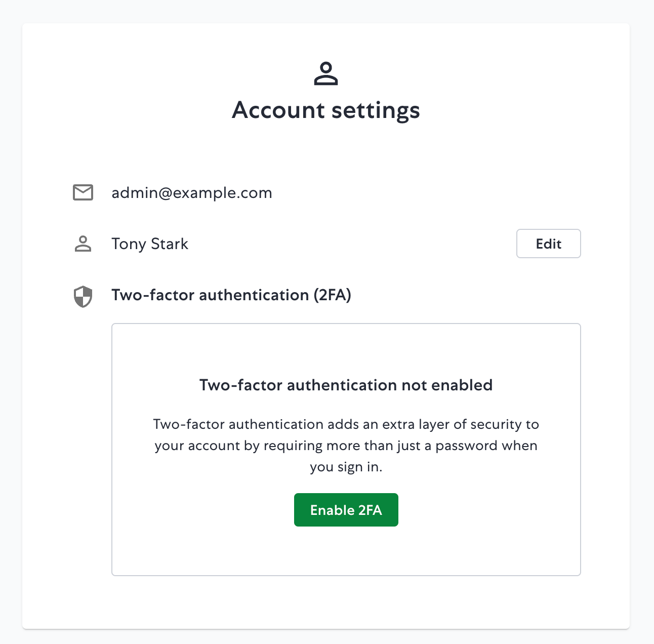This screenshot has height=644, width=654.
Task: Click the Tony Stark name text
Action: 149,244
